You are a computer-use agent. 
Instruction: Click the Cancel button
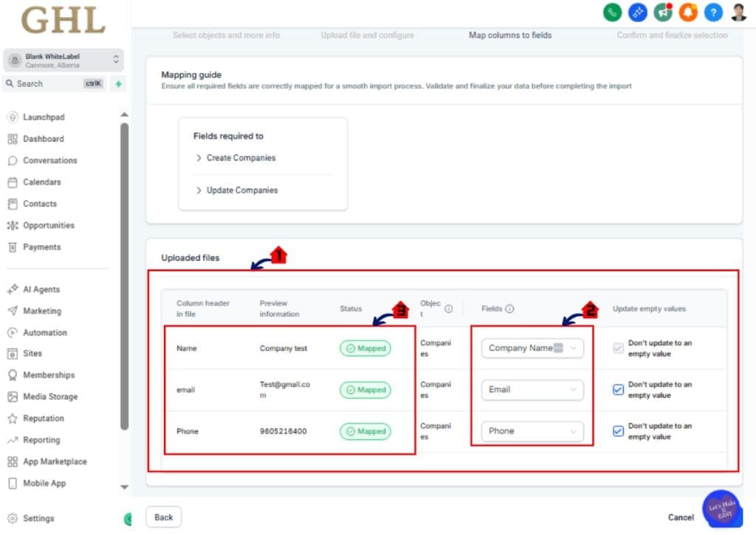[x=681, y=517]
